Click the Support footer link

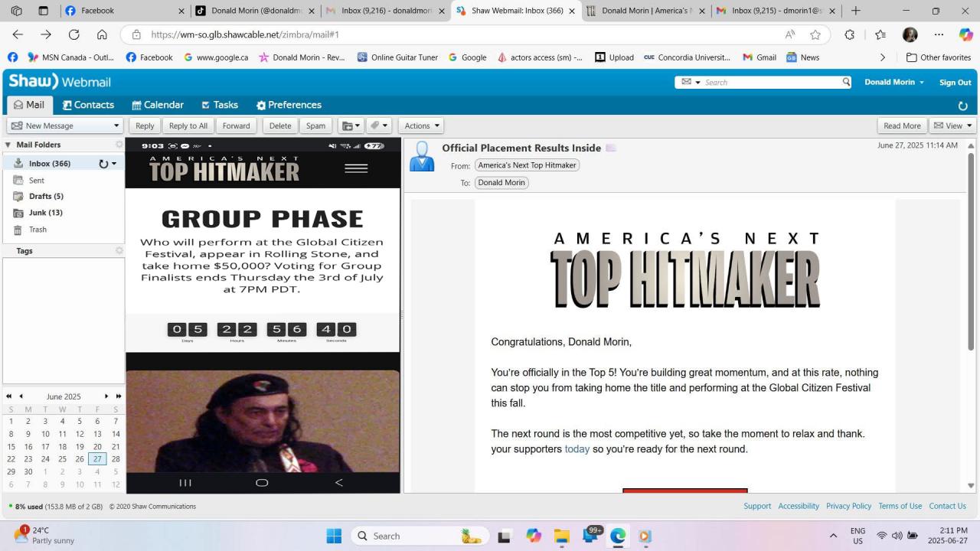pyautogui.click(x=757, y=506)
